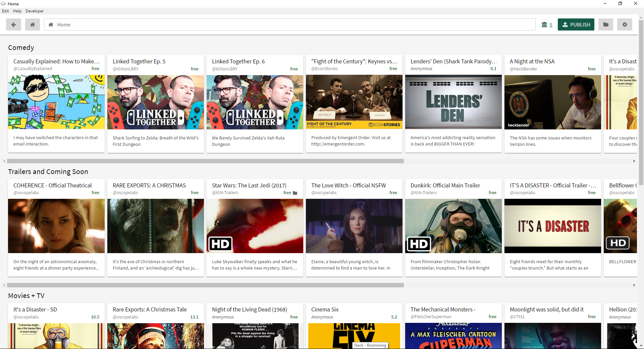This screenshot has width=644, height=349.
Task: Click @1791L channel name
Action: [517, 317]
